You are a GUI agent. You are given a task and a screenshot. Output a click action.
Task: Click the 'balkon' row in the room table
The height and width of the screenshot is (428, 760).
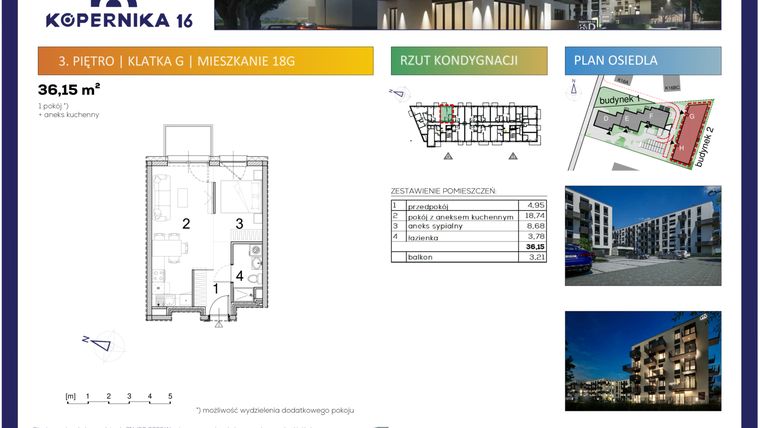[x=468, y=257]
